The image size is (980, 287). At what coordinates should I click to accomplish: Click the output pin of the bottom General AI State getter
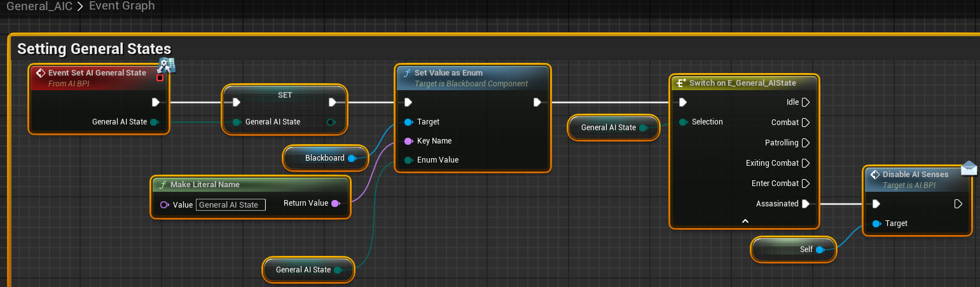tap(338, 270)
